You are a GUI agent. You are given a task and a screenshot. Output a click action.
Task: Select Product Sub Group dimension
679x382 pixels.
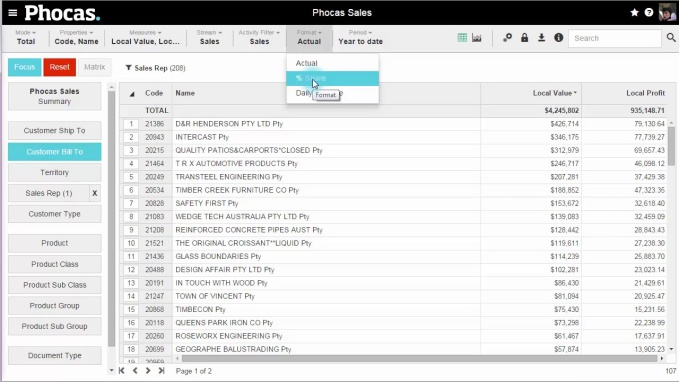click(55, 326)
